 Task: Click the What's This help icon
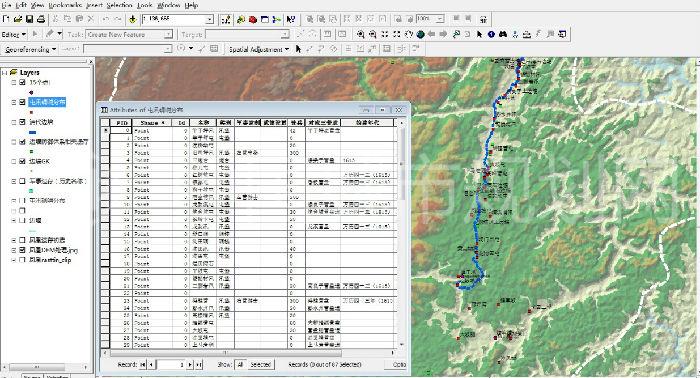click(x=291, y=19)
